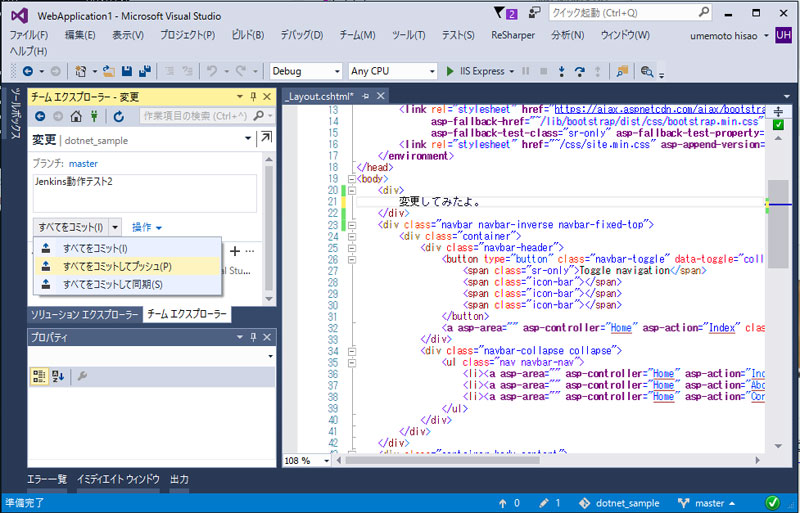Screen dimensions: 800x513
Task: Refresh the Team Explorer view
Action: click(119, 116)
